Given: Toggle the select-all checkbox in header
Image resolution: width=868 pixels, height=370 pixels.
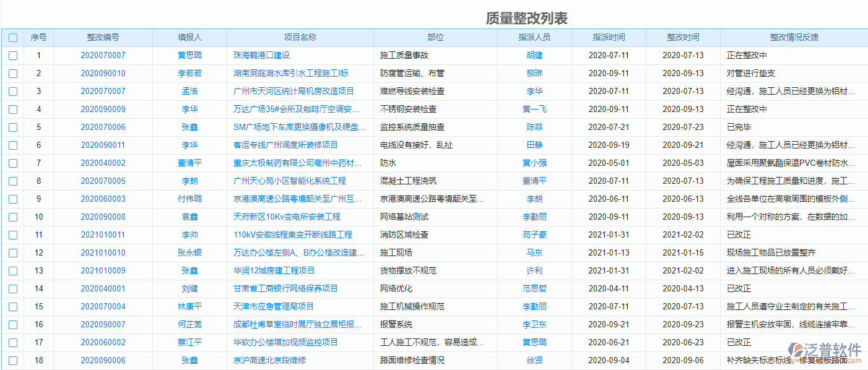Looking at the screenshot, I should click(13, 37).
